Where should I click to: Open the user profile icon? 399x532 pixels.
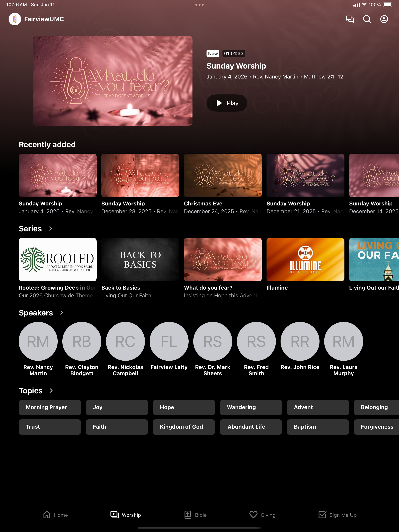point(384,19)
